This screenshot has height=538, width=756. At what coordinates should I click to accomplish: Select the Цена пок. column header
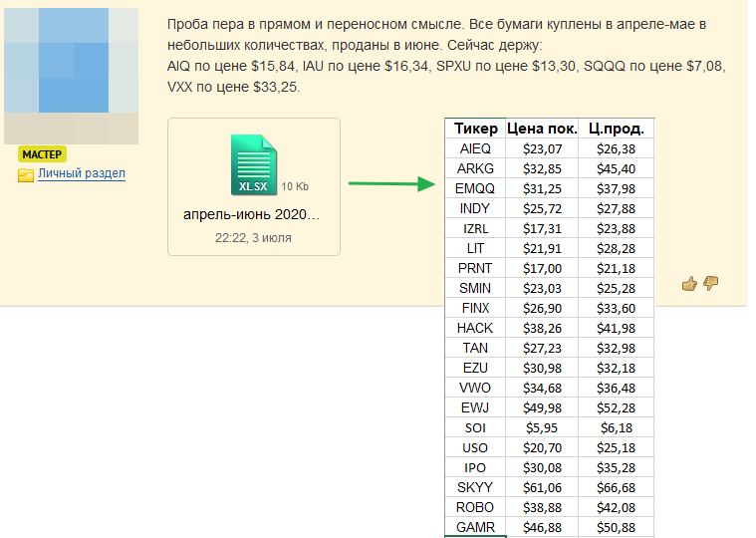click(x=541, y=129)
